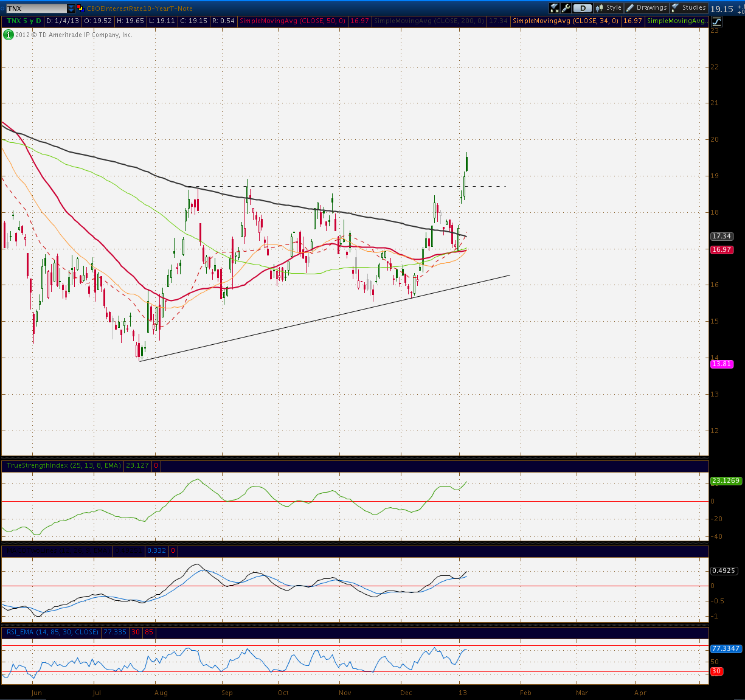The image size is (745, 700).
Task: Select the rising black trendline drawing
Action: click(324, 318)
